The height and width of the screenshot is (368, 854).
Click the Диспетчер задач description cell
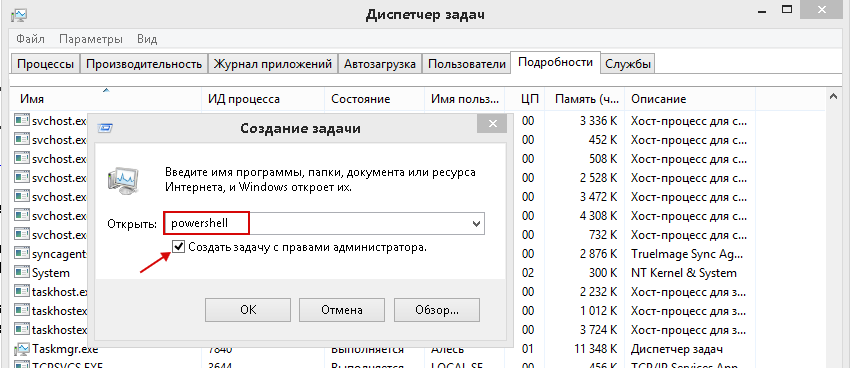click(676, 348)
